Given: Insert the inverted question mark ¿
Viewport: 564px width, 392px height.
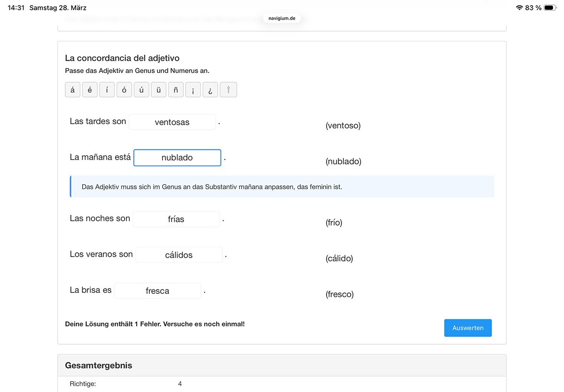Looking at the screenshot, I should 210,90.
